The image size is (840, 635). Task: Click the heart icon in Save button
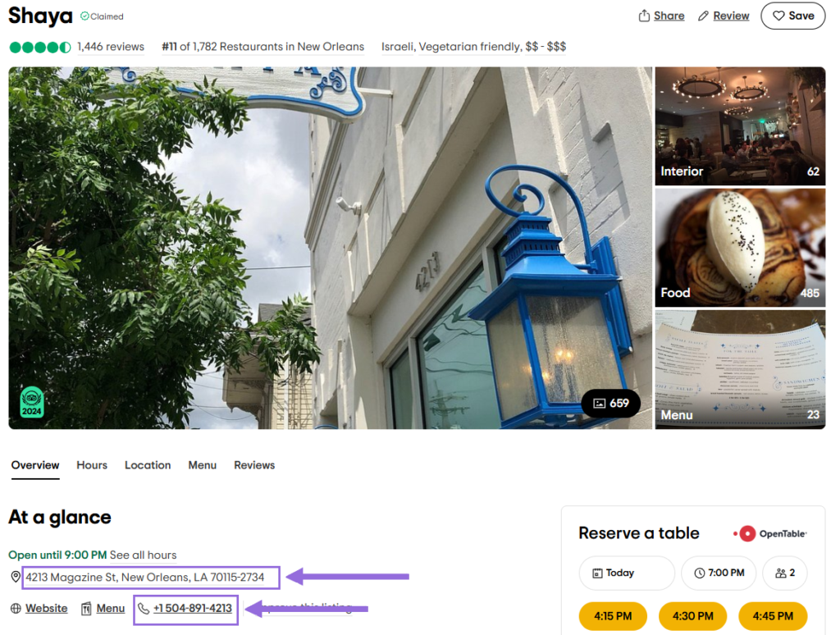[778, 16]
